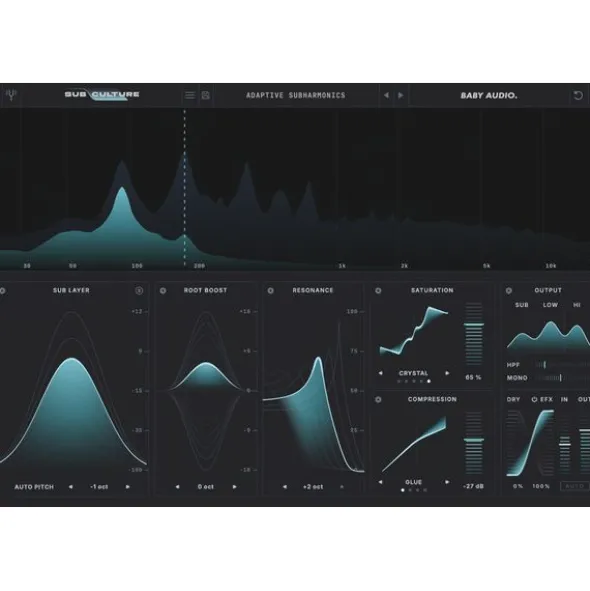The width and height of the screenshot is (590, 591).
Task: Load the next preset with right arrow
Action: 401,95
